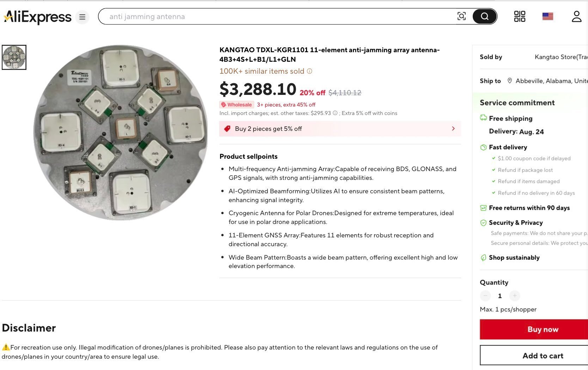Open the user account profile icon

click(576, 16)
